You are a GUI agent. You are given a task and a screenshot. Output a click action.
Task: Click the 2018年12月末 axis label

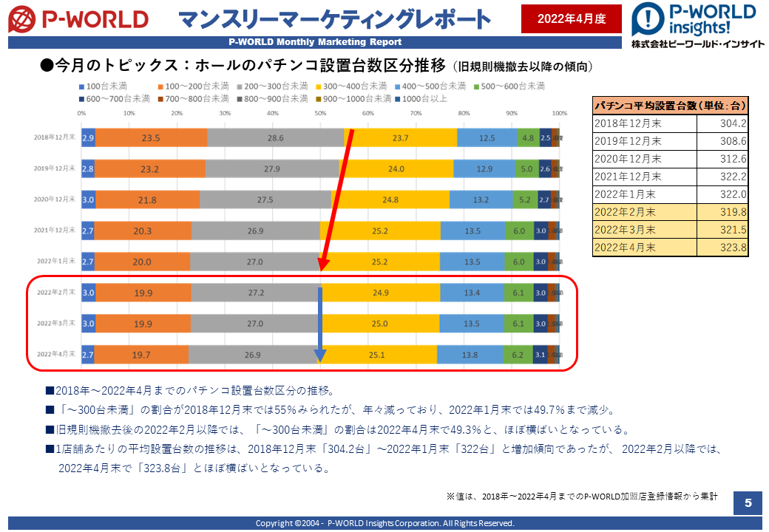55,137
